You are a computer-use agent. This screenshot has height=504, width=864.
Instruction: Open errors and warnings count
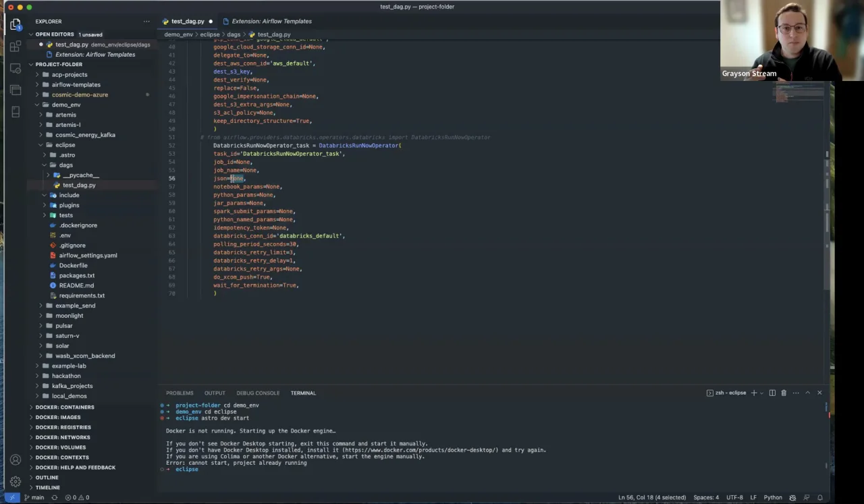pos(77,497)
